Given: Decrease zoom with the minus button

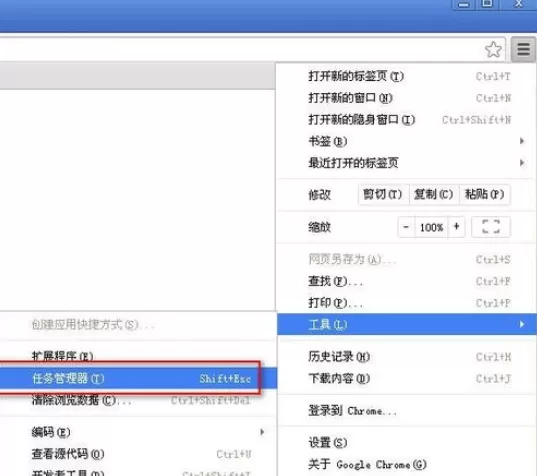Looking at the screenshot, I should 406,227.
